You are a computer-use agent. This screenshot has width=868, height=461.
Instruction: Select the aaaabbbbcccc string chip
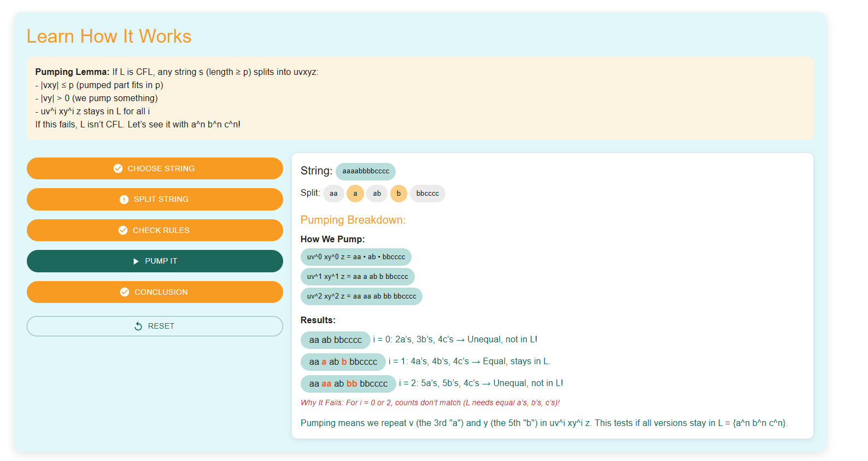coord(366,171)
